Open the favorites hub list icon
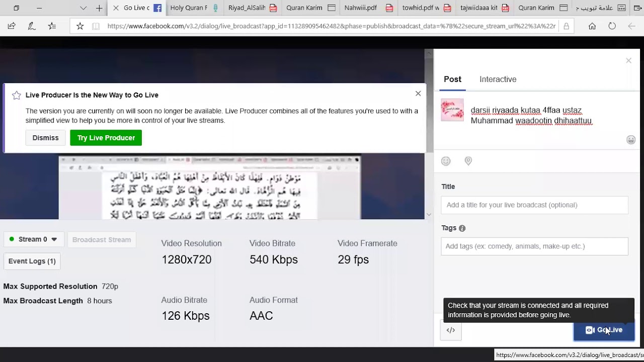 [x=52, y=26]
